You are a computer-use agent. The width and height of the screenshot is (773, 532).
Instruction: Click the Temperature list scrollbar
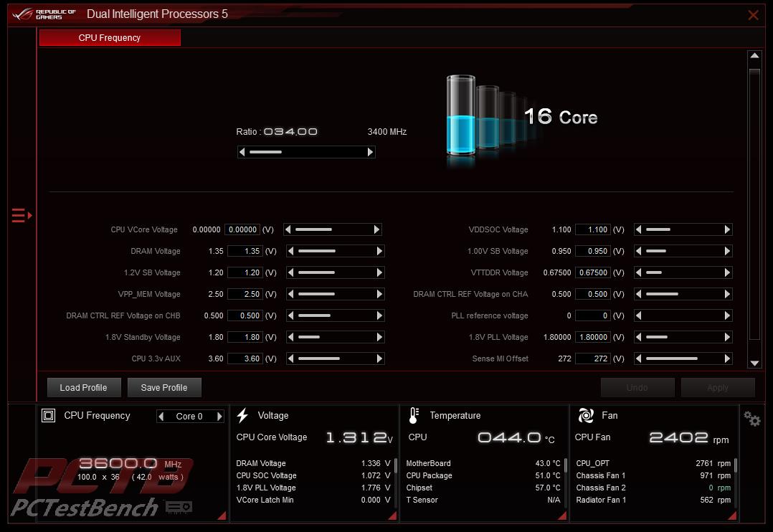click(566, 466)
